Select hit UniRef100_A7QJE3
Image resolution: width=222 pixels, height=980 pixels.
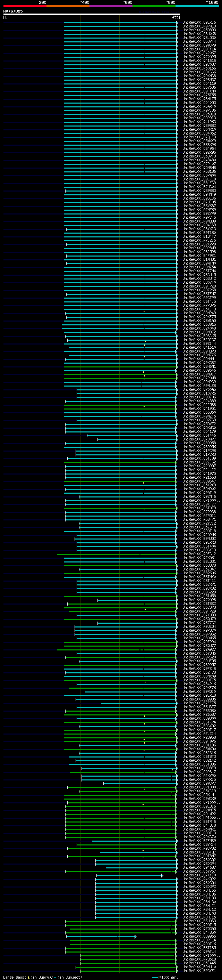coord(199,137)
